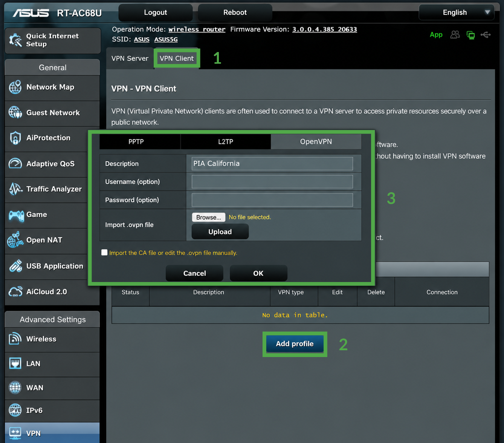Click the Delete column header
Image resolution: width=504 pixels, height=443 pixels.
(x=376, y=292)
